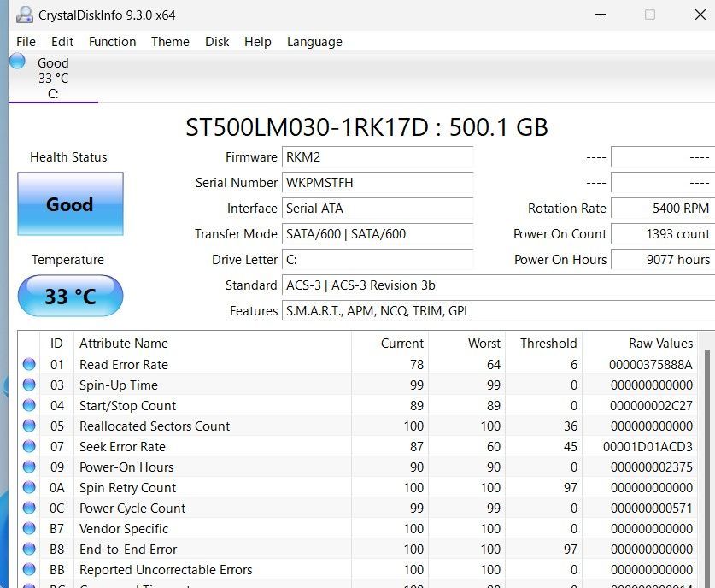This screenshot has width=715, height=588.
Task: Click the Interface field Serial ATA
Action: click(378, 209)
